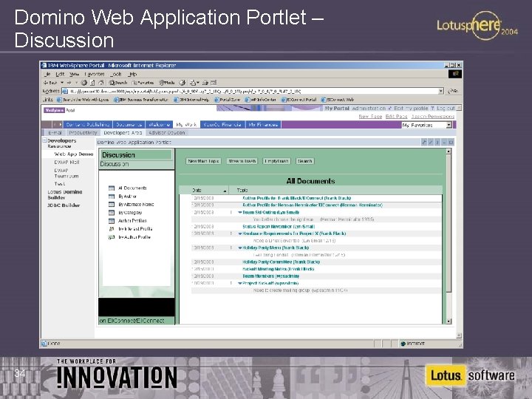
Task: Collapse the Team Ski Outing thread
Action: point(240,212)
